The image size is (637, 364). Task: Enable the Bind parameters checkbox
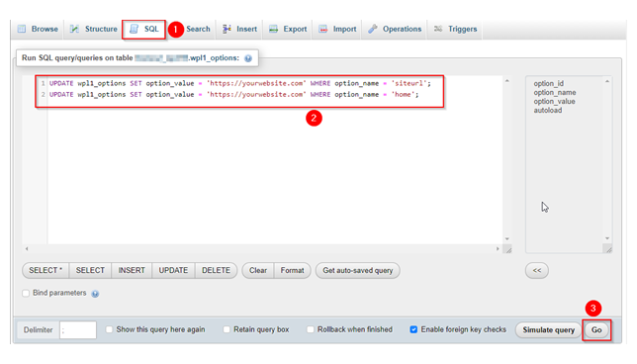[x=26, y=294]
